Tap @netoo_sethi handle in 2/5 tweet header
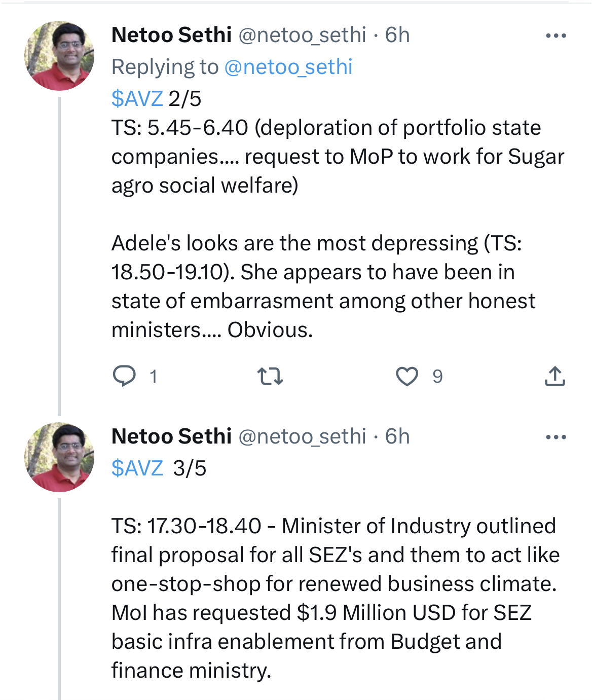The image size is (593, 700). pos(302,35)
